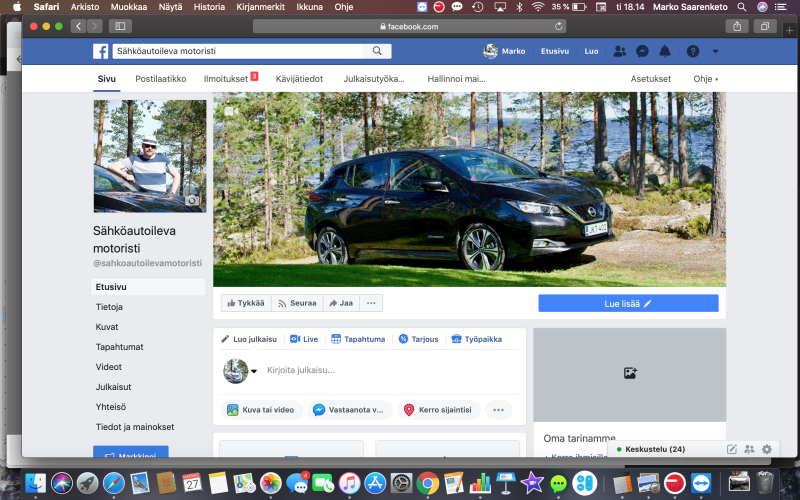This screenshot has width=800, height=500.
Task: Click the Tykkää button
Action: (x=245, y=303)
